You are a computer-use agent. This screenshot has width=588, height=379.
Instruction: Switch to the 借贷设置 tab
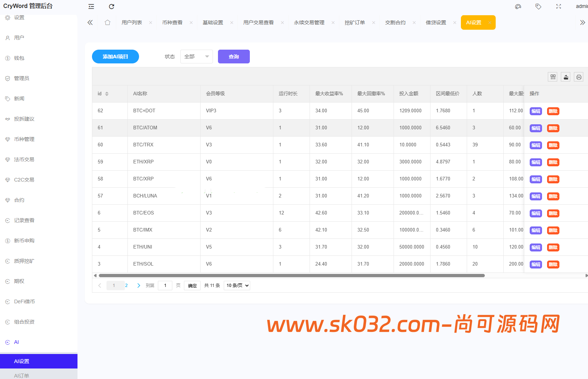coord(436,22)
